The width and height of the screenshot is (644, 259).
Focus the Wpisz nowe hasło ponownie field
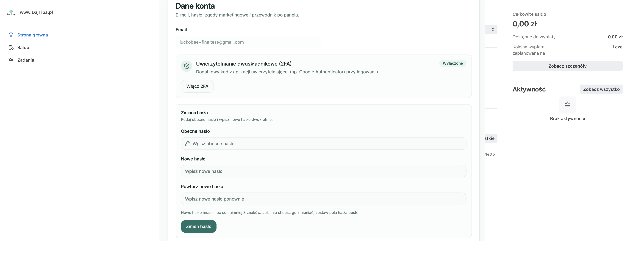324,199
